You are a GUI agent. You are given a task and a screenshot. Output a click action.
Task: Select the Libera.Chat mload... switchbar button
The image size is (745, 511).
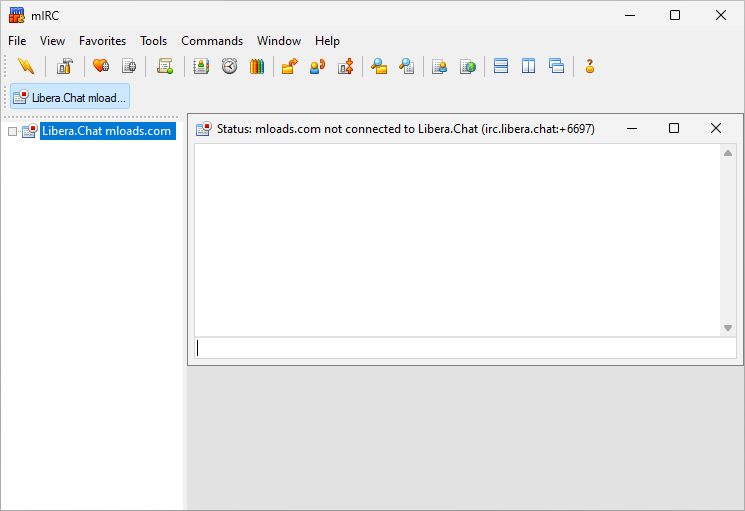point(70,97)
